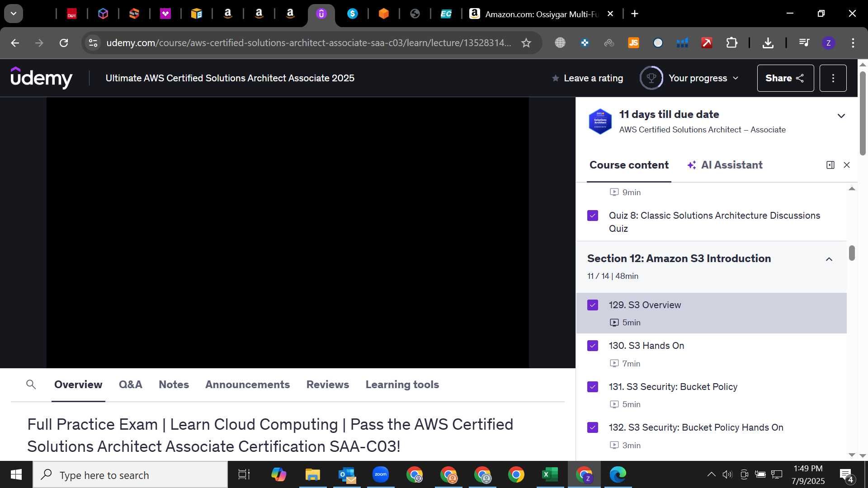Open the Chrome three-dot menu
Viewport: 868px width, 488px height.
(853, 43)
